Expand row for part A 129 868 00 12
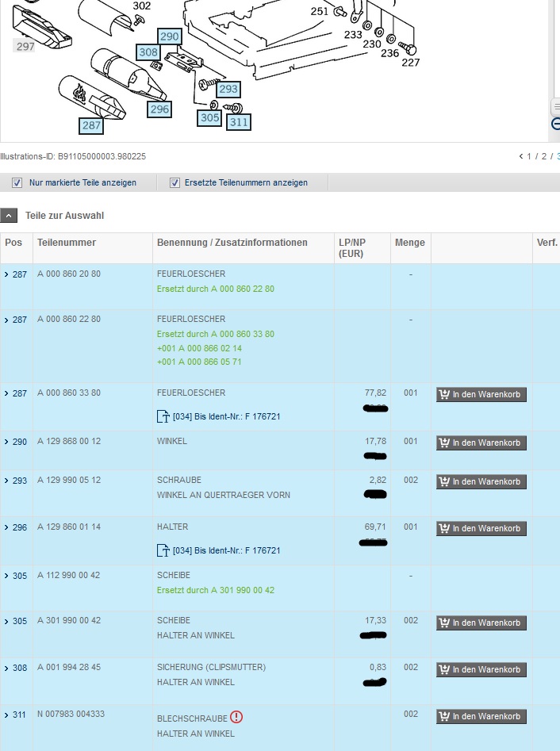The image size is (560, 751). tap(6, 442)
